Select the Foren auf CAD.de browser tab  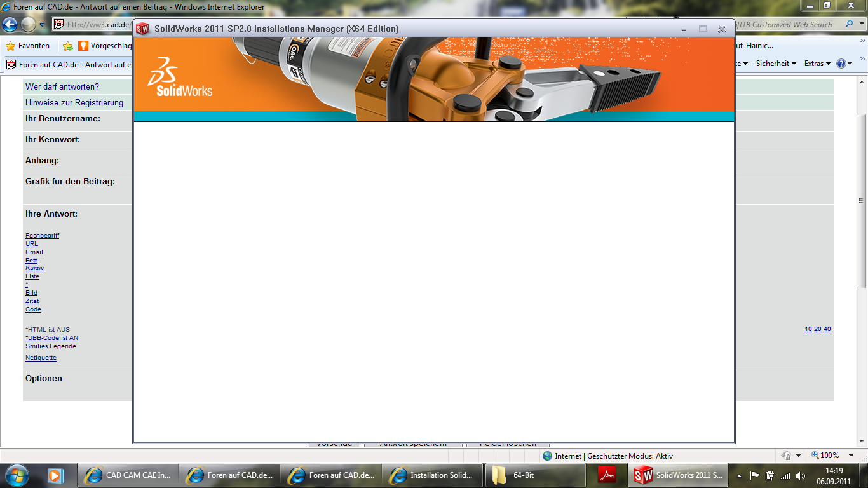69,64
